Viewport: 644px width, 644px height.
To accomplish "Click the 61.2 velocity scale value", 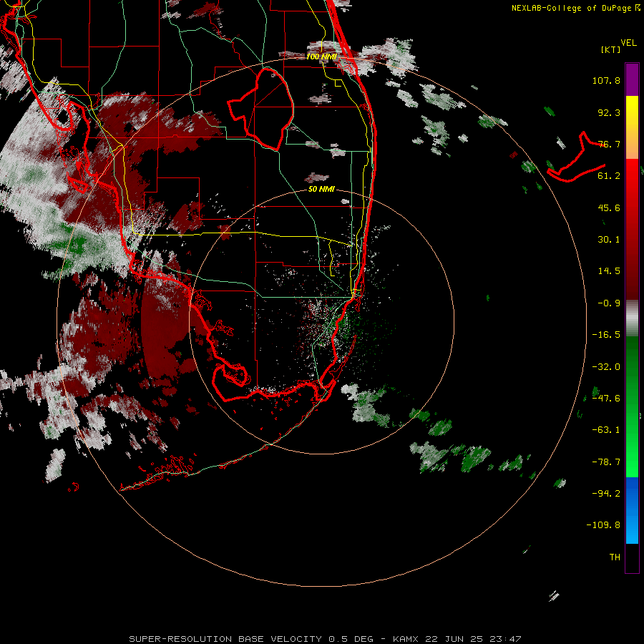I will tap(609, 176).
